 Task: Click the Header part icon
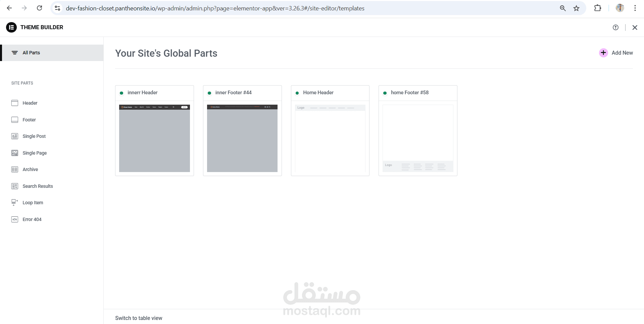(15, 103)
